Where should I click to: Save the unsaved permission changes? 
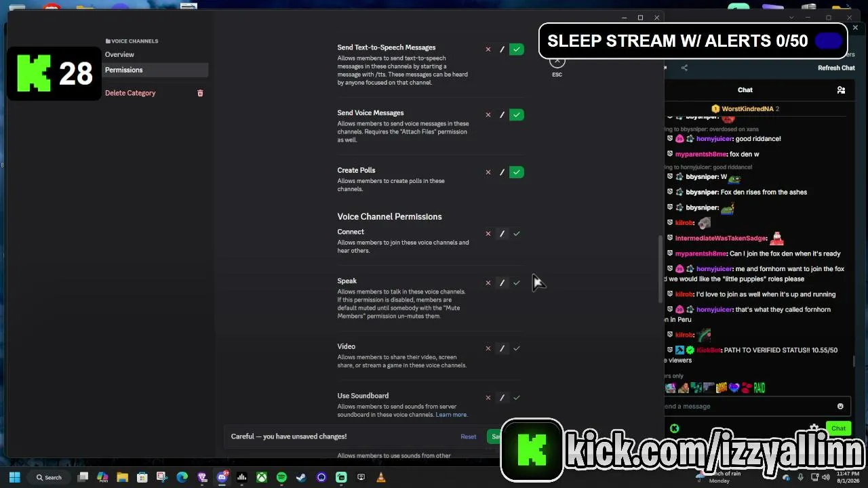pos(496,436)
